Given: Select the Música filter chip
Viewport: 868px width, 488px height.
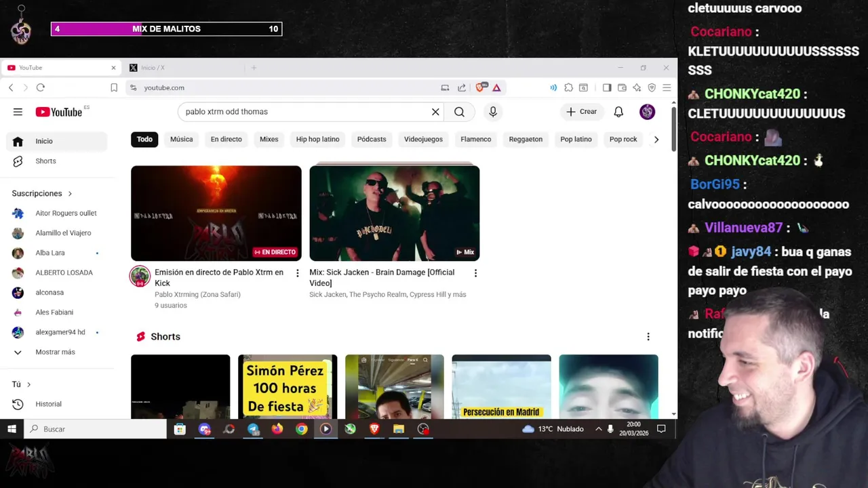Looking at the screenshot, I should coord(181,139).
